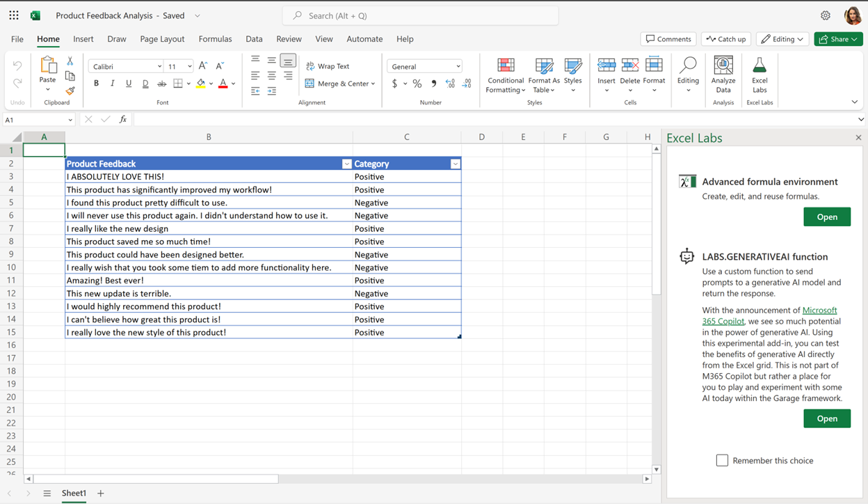The image size is (868, 504).
Task: Open the Category column filter arrow
Action: 456,164
